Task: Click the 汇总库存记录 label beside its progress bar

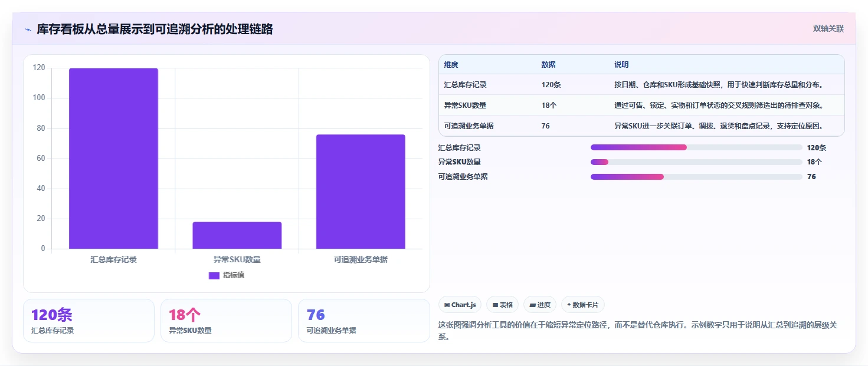Action: click(460, 148)
